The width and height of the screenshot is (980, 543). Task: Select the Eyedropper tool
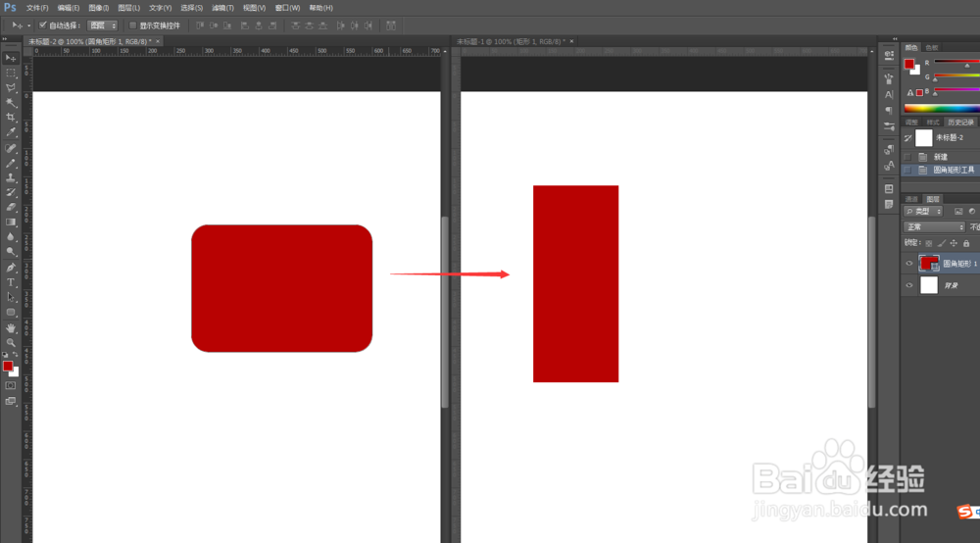click(11, 132)
